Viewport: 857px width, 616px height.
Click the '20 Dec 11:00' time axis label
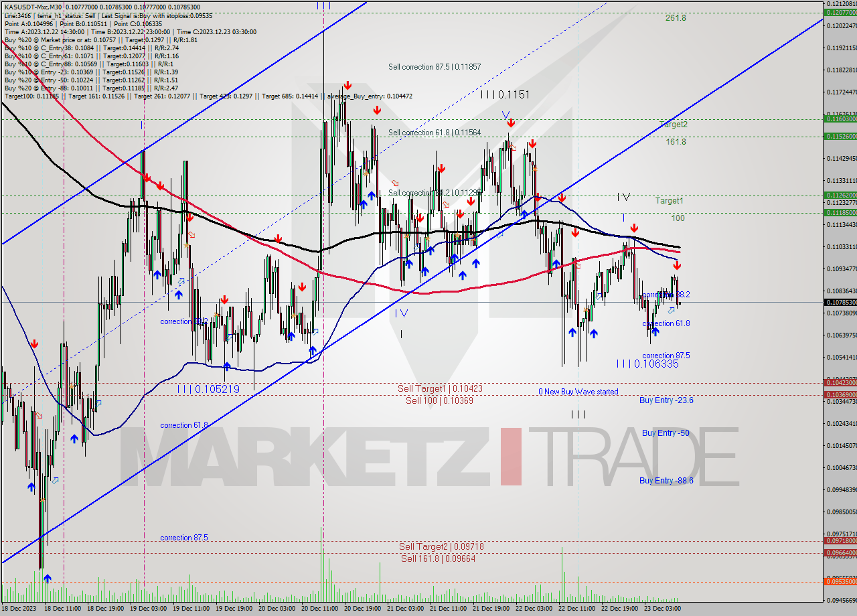point(319,609)
